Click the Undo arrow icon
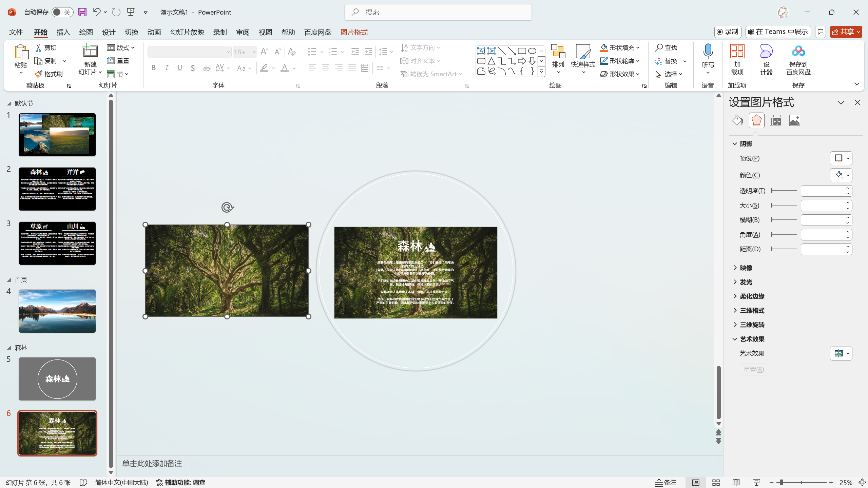 point(97,12)
